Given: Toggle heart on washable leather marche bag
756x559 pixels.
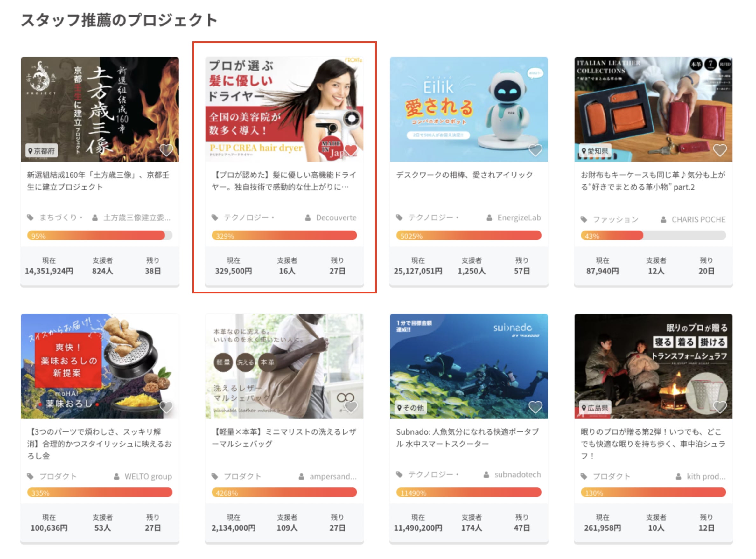Looking at the screenshot, I should point(351,407).
